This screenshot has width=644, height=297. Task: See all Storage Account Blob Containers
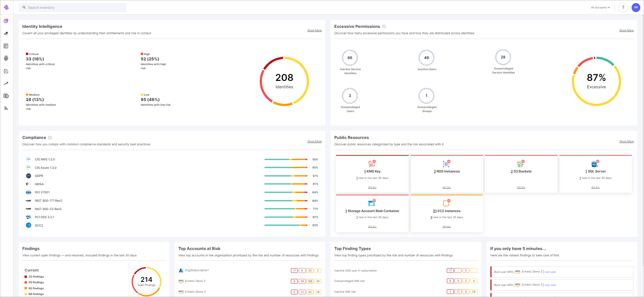(372, 227)
